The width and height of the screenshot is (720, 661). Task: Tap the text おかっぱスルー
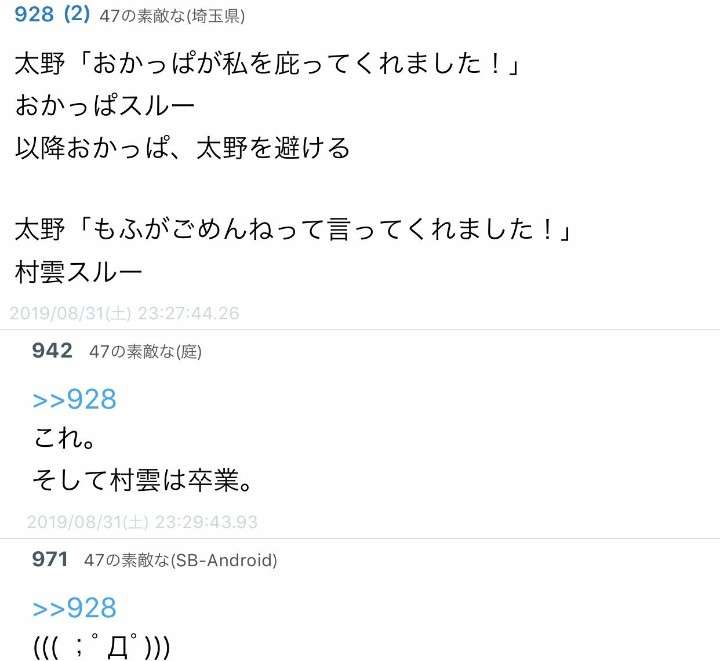pyautogui.click(x=105, y=106)
